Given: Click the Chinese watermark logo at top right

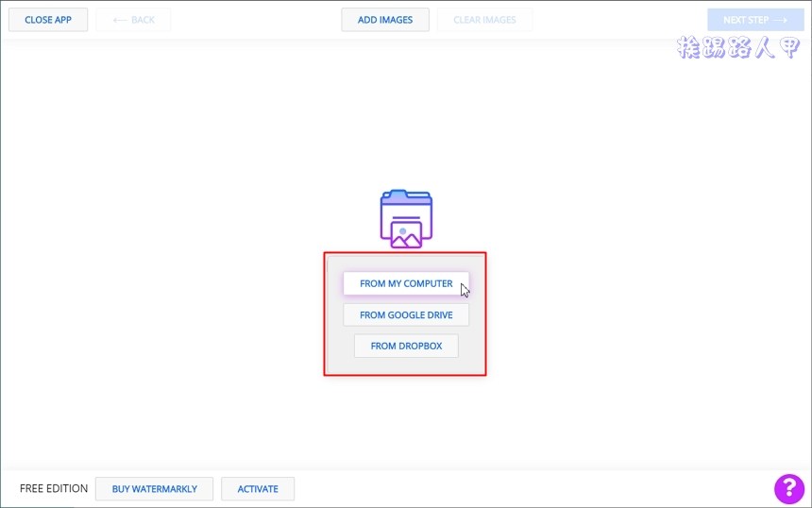Looking at the screenshot, I should click(738, 49).
